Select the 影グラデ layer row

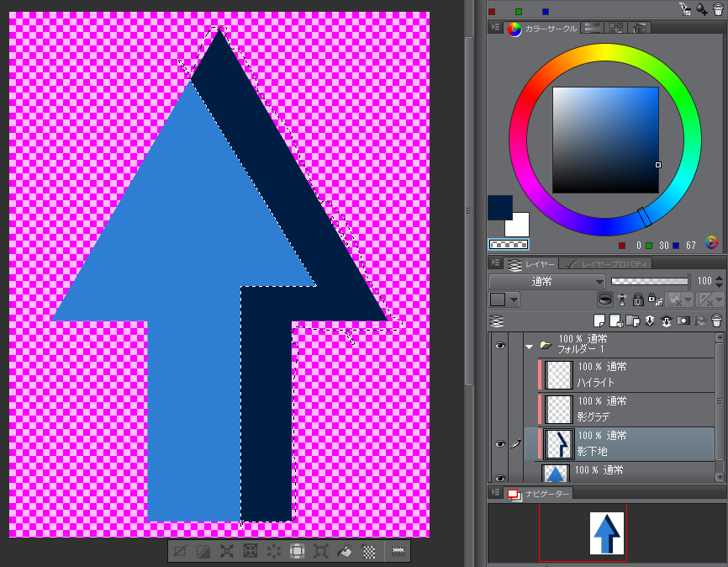619,410
